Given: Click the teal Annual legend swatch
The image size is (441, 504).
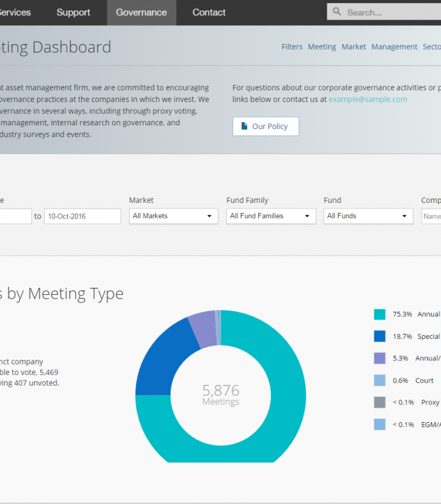Looking at the screenshot, I should click(379, 314).
